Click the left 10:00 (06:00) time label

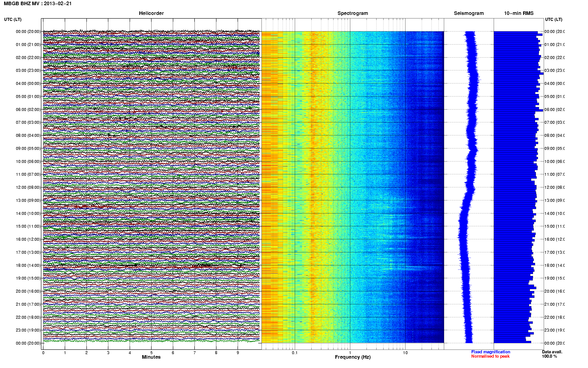click(x=28, y=161)
